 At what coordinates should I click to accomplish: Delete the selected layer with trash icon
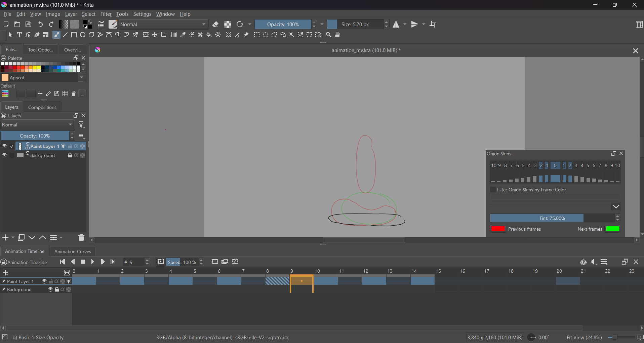81,238
